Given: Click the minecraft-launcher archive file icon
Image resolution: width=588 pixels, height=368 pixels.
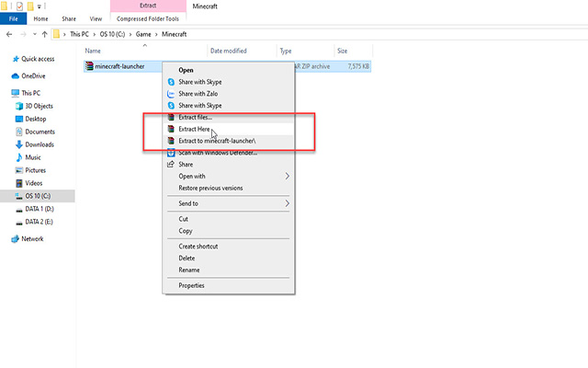Looking at the screenshot, I should point(88,66).
